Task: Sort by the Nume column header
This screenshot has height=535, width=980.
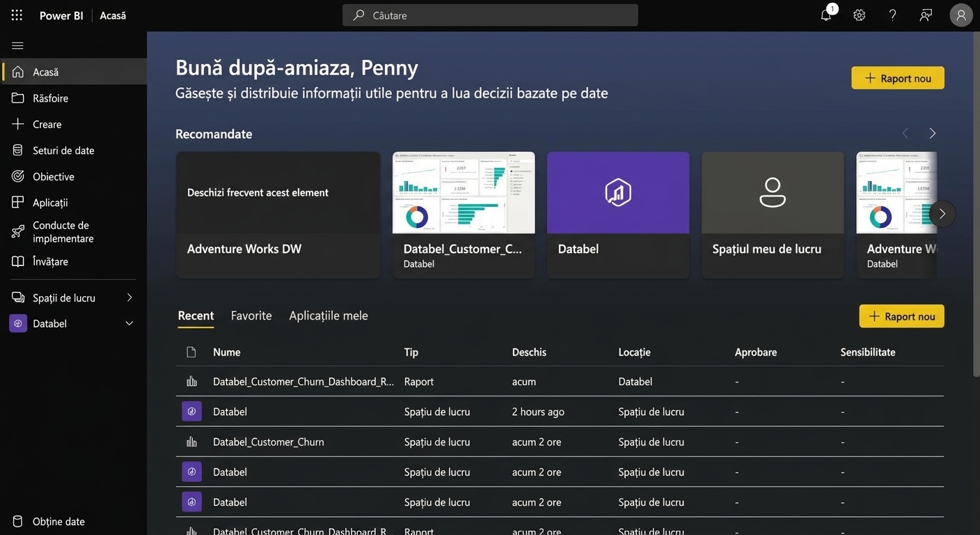Action: click(x=227, y=352)
